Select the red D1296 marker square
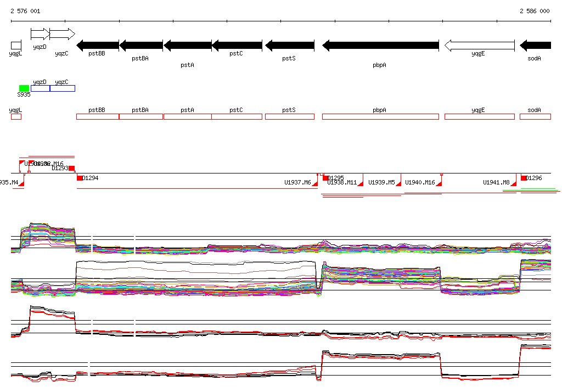The image size is (562, 392). (x=524, y=178)
